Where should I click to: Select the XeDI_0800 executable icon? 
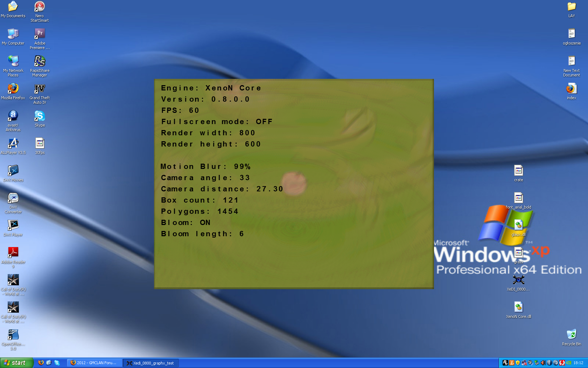(518, 280)
